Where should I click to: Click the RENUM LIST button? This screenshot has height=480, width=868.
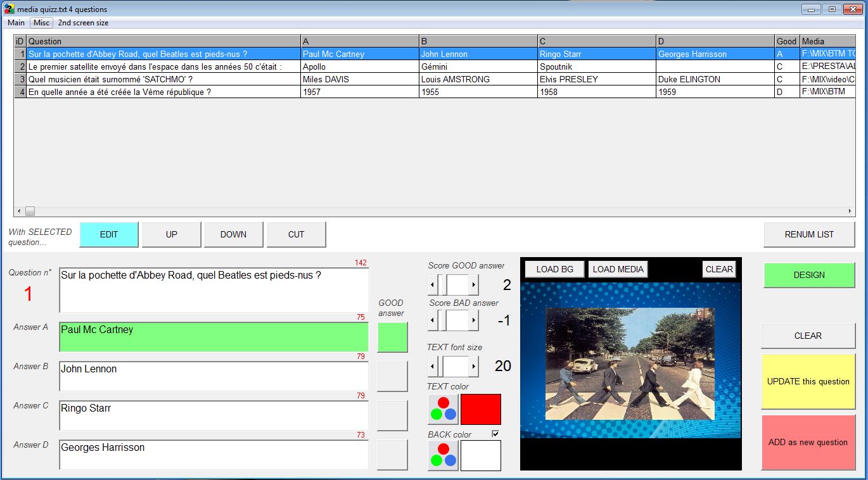[x=809, y=234]
